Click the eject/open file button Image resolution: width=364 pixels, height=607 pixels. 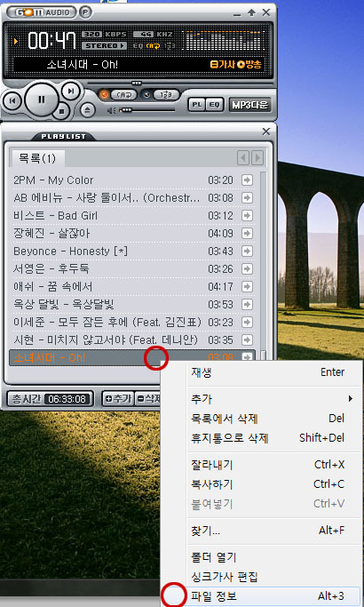87,110
